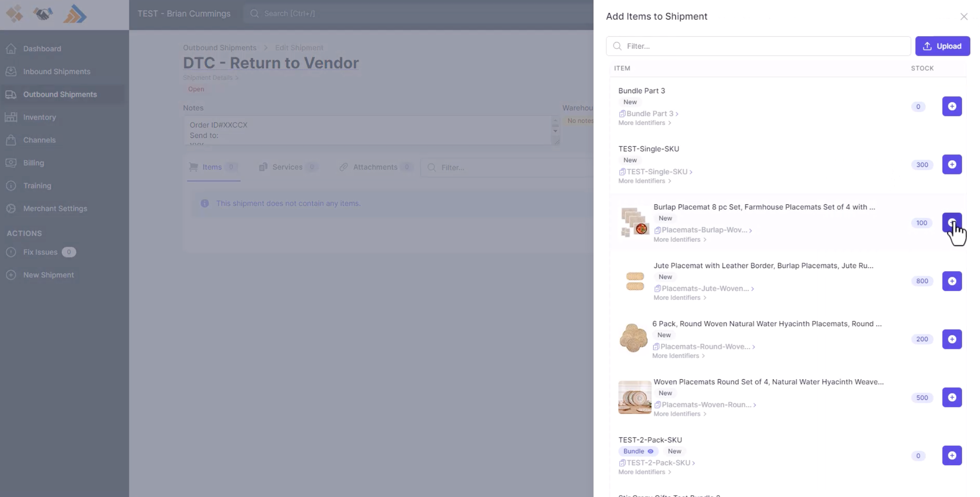The height and width of the screenshot is (497, 980).
Task: Copy Placemats-Jute-Woven SKU icon
Action: pyautogui.click(x=657, y=289)
